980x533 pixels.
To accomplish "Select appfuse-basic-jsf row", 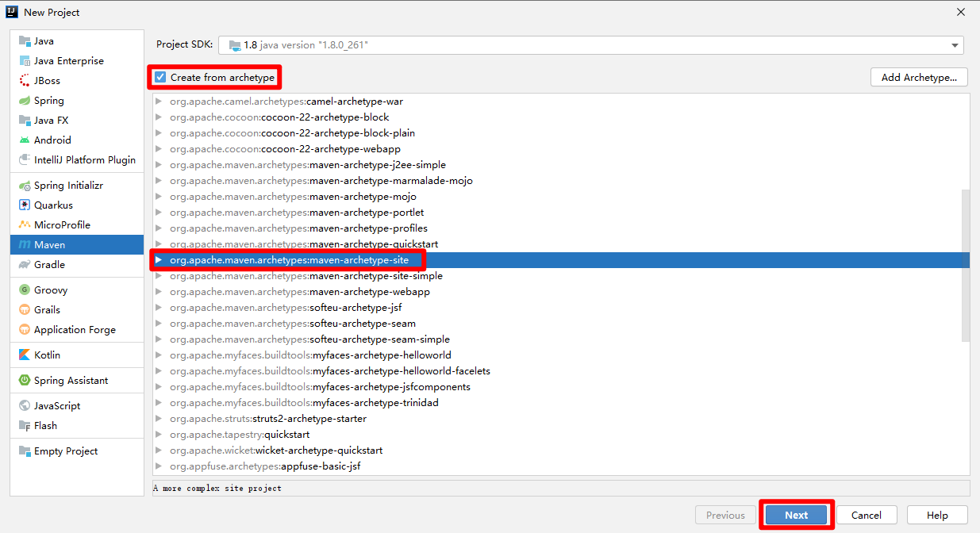I will 556,466.
